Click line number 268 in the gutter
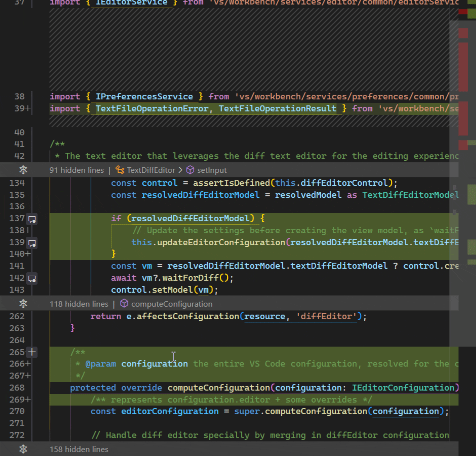476x456 pixels. [17, 387]
